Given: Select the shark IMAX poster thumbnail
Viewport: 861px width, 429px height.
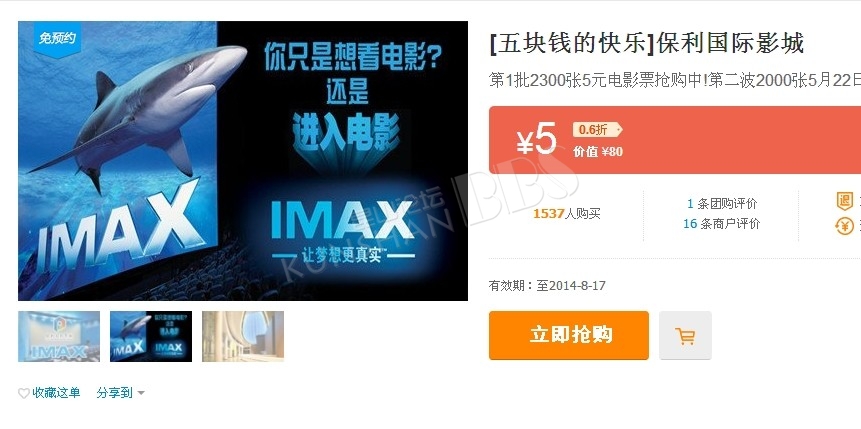Looking at the screenshot, I should [x=151, y=336].
